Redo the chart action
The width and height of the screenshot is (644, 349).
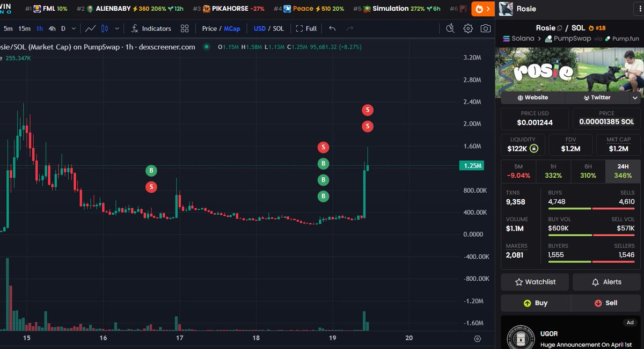tap(350, 28)
